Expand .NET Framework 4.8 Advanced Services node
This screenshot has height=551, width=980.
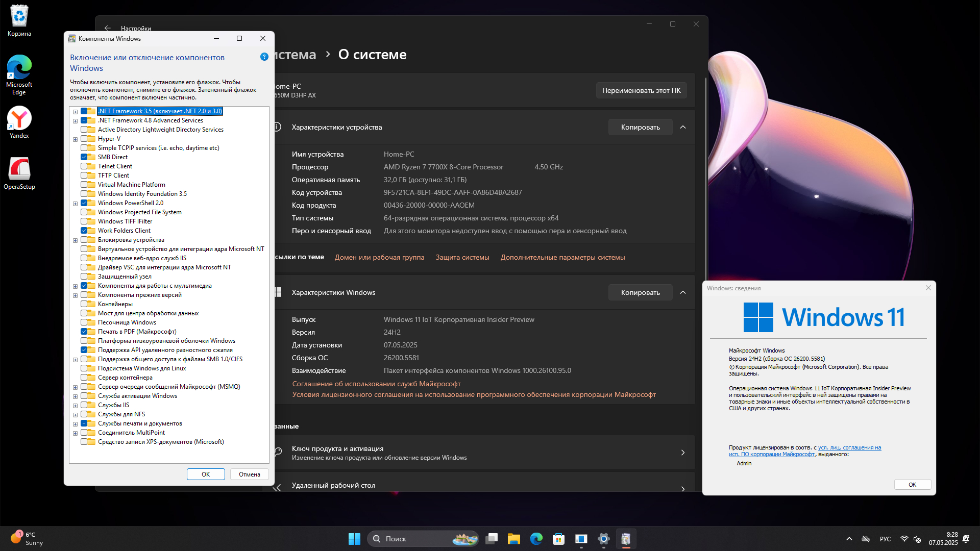[76, 121]
